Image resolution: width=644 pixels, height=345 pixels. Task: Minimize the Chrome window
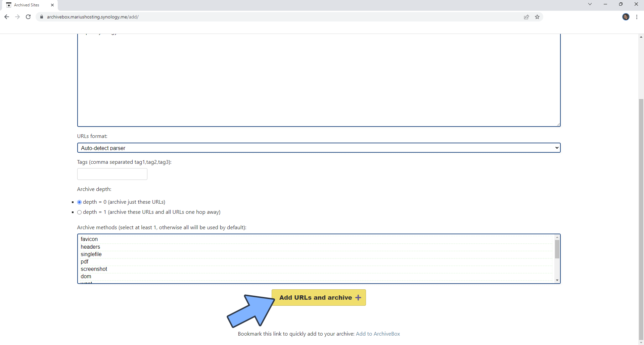[x=605, y=4]
